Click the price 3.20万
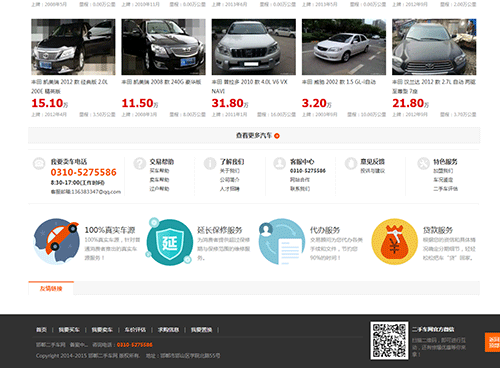This screenshot has height=368, width=500. click(317, 103)
